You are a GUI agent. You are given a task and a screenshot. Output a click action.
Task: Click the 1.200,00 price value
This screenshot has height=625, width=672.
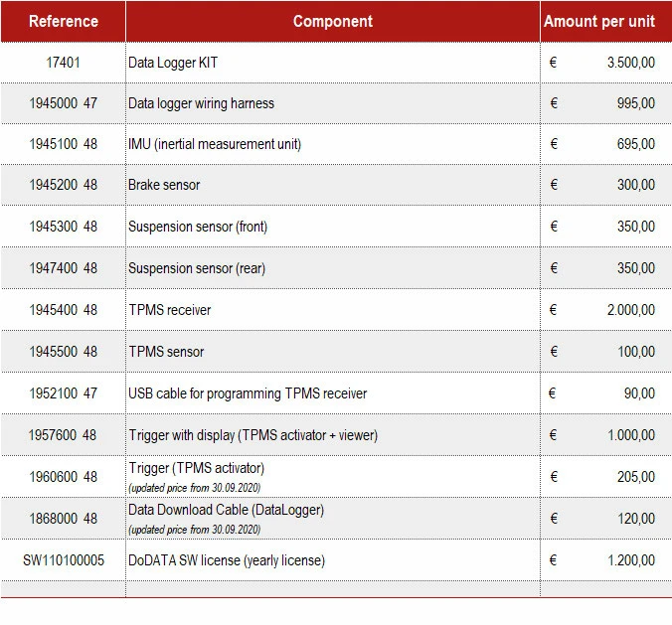point(631,560)
